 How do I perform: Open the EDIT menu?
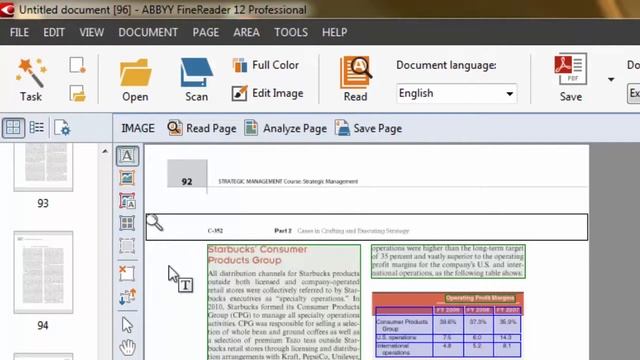(54, 32)
